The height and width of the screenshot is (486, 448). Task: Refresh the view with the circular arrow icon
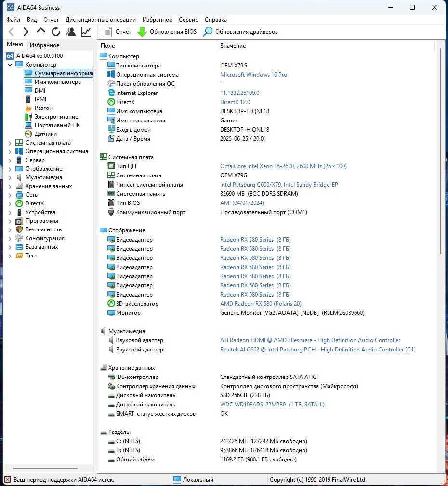pos(56,32)
